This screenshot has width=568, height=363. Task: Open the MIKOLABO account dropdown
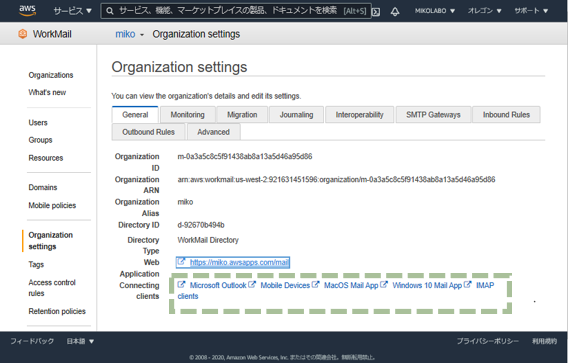point(435,11)
